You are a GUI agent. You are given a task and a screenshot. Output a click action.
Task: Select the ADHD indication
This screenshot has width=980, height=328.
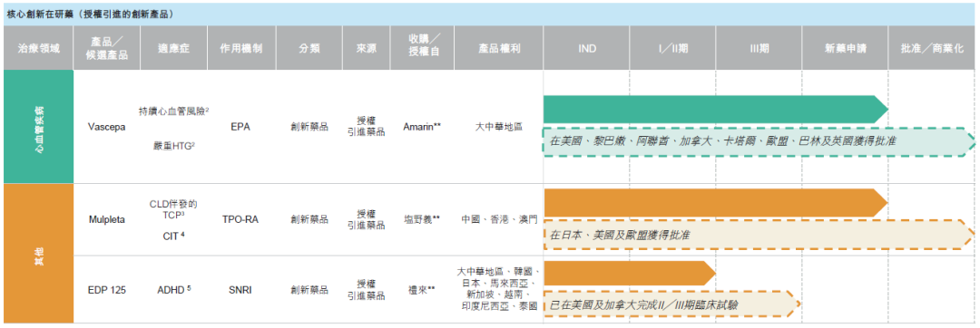[x=173, y=290]
